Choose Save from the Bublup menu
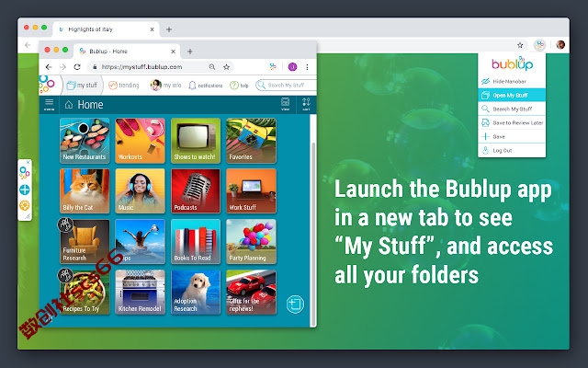Image resolution: width=588 pixels, height=368 pixels. [x=512, y=137]
